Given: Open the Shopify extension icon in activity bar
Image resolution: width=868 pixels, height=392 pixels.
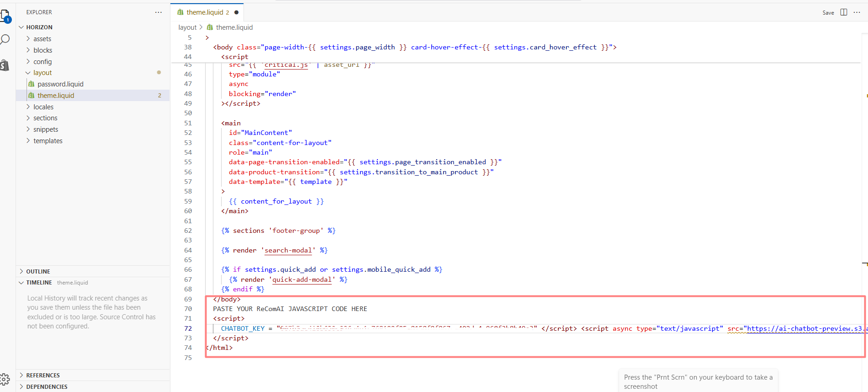Looking at the screenshot, I should click(5, 65).
